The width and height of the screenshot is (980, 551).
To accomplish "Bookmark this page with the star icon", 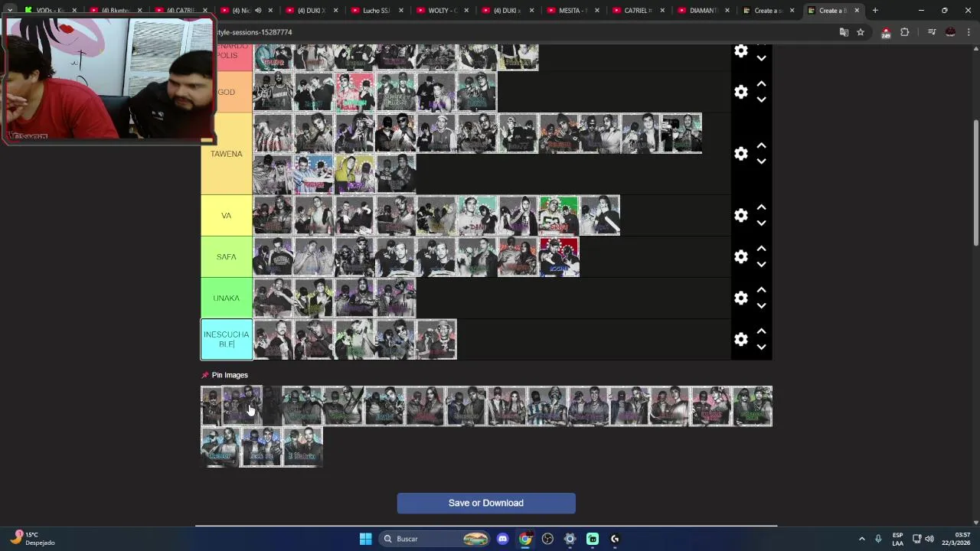I will click(861, 32).
